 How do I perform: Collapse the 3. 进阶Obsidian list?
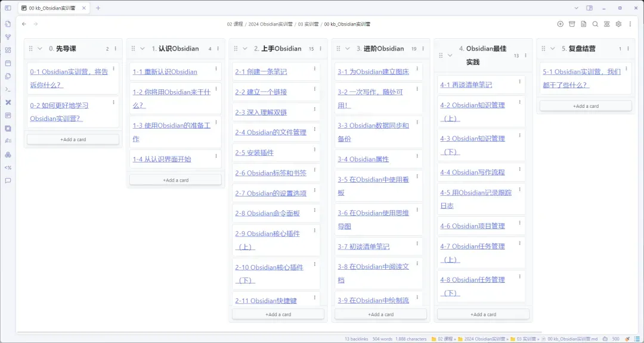(348, 48)
